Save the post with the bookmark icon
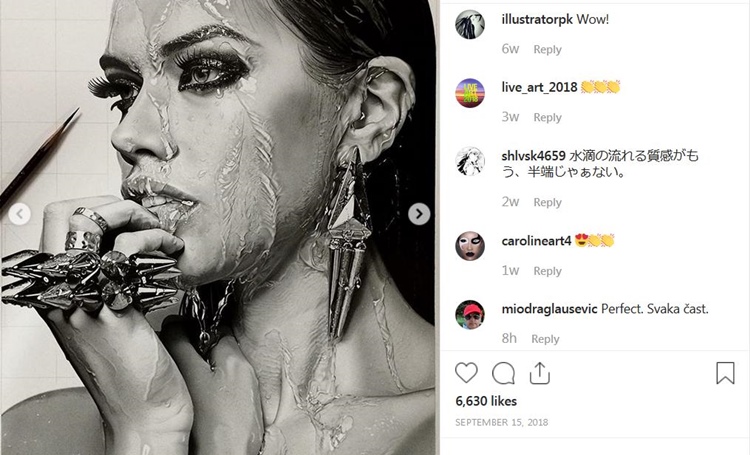The image size is (750, 455). 725,373
